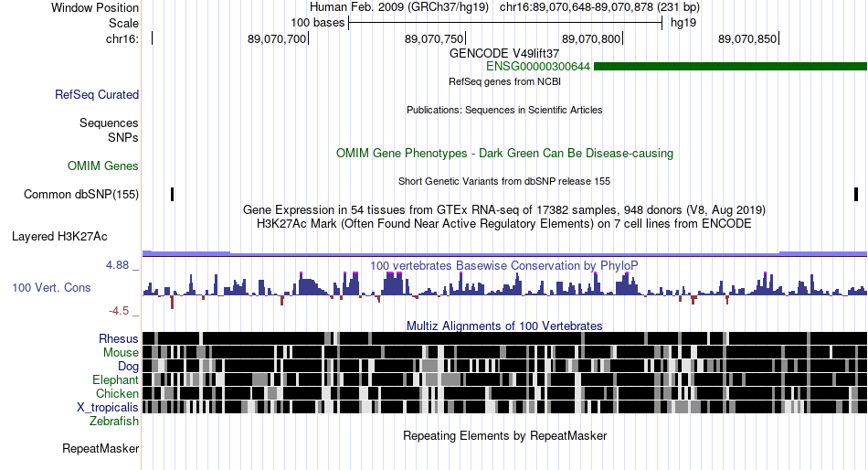Click the Zebrafish alignment row label
Screen dimensions: 868x470
pos(114,422)
